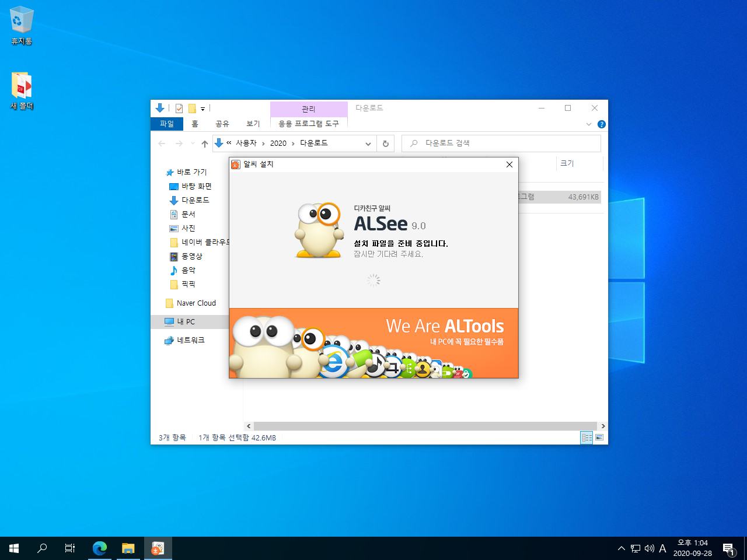Click 다운로드 in the address breadcrumb
Screen dimensions: 747x560
click(314, 143)
